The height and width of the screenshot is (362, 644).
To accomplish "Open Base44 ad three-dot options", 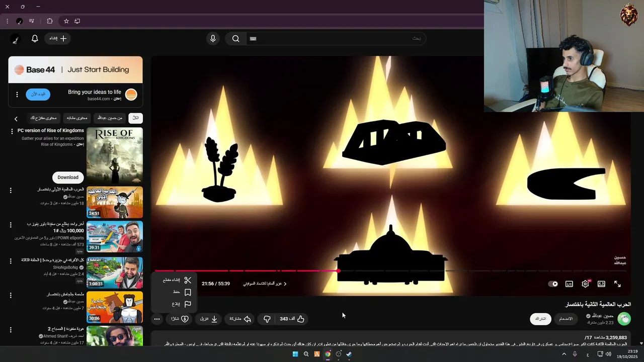I will 17,95.
